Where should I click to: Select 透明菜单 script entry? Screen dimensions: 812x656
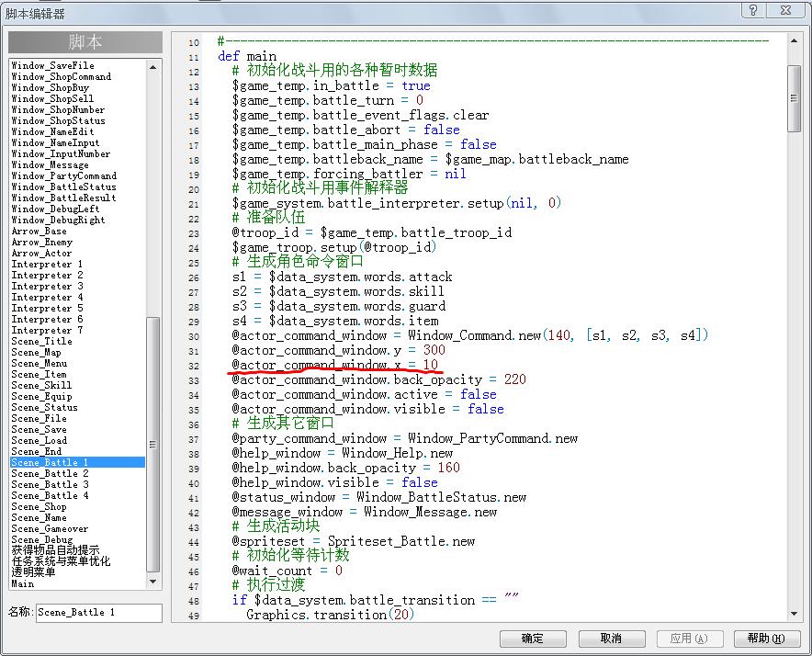[33, 572]
